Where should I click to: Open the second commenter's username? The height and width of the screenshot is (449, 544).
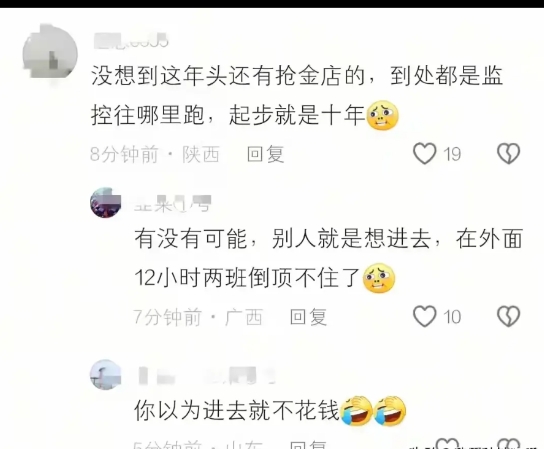point(172,203)
